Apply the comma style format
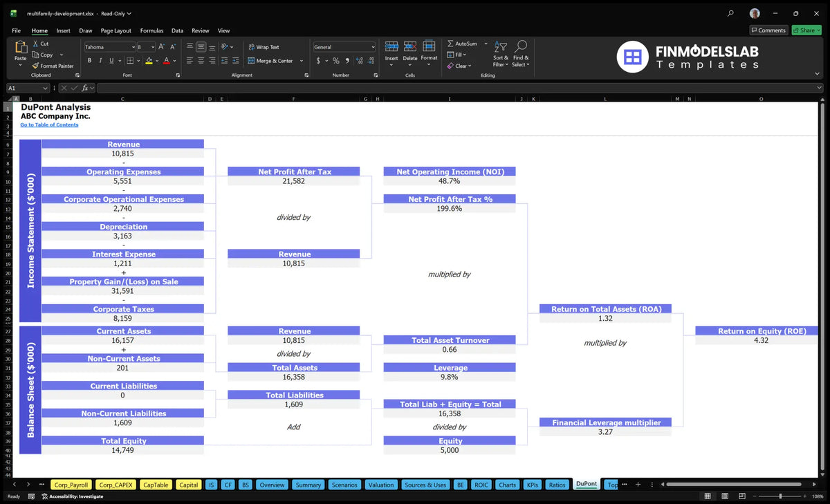 349,61
